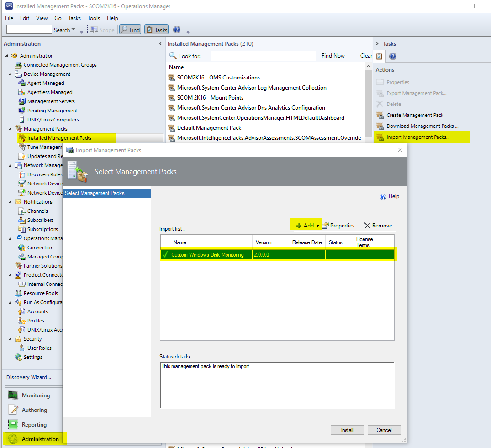
Task: Click the Discovery Wizard link
Action: click(29, 377)
